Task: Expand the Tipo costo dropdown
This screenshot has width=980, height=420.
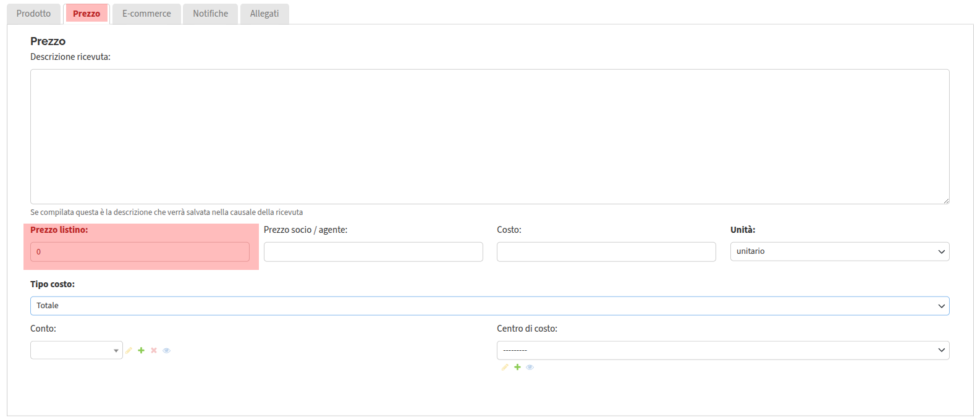Action: tap(490, 306)
